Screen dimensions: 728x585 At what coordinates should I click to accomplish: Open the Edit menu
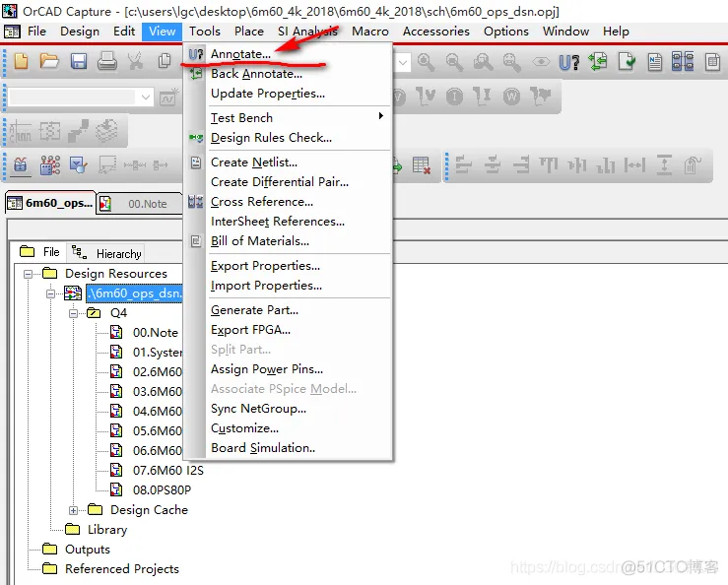coord(124,32)
